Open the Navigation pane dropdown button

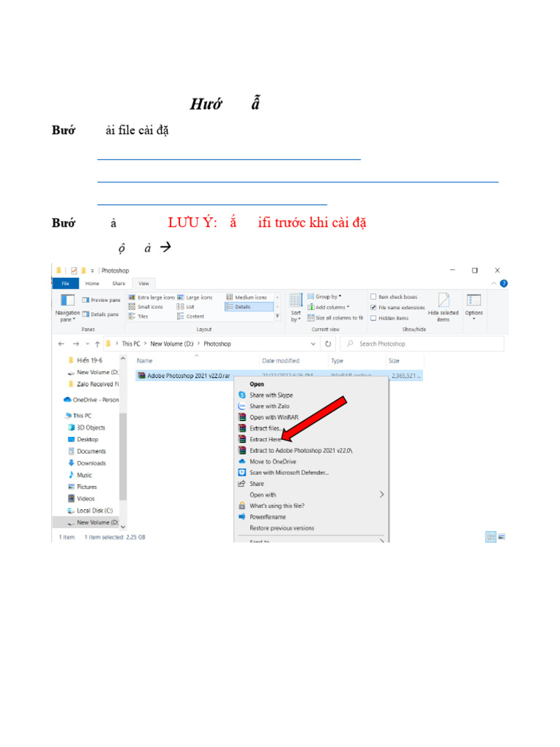[67, 307]
